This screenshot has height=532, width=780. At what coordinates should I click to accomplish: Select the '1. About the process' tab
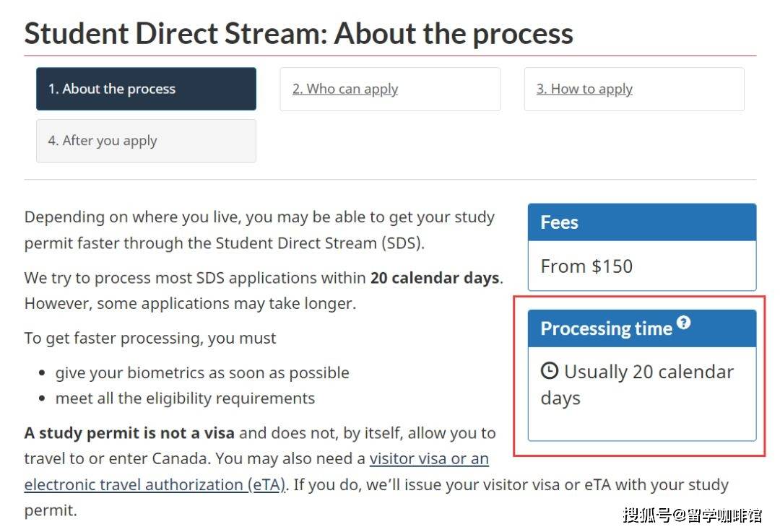click(x=146, y=89)
